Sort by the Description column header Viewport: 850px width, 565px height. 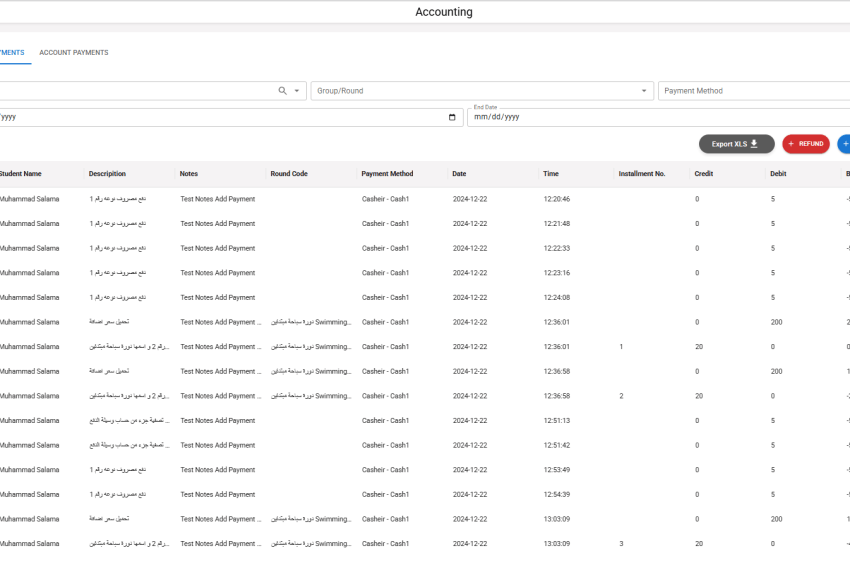tap(107, 174)
